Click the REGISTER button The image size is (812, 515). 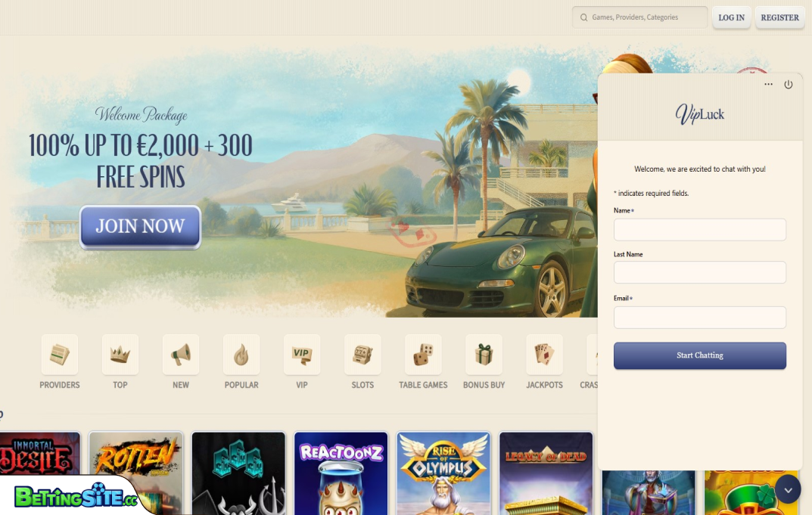780,17
